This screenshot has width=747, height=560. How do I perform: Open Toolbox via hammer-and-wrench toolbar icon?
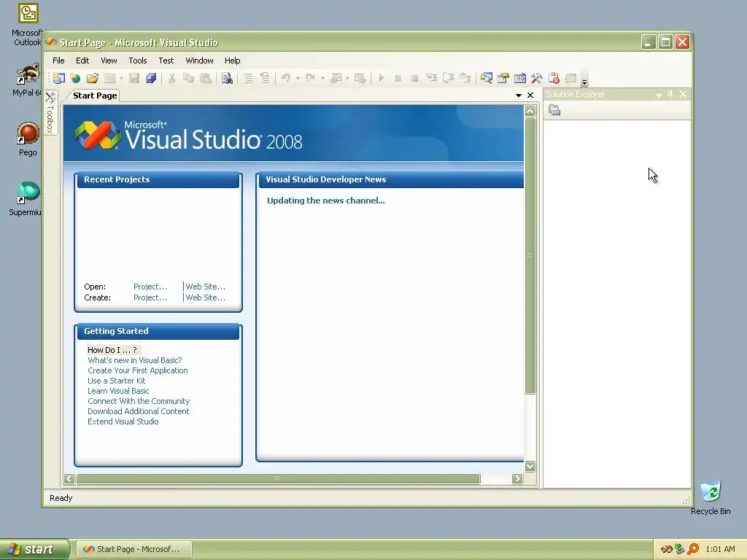536,78
